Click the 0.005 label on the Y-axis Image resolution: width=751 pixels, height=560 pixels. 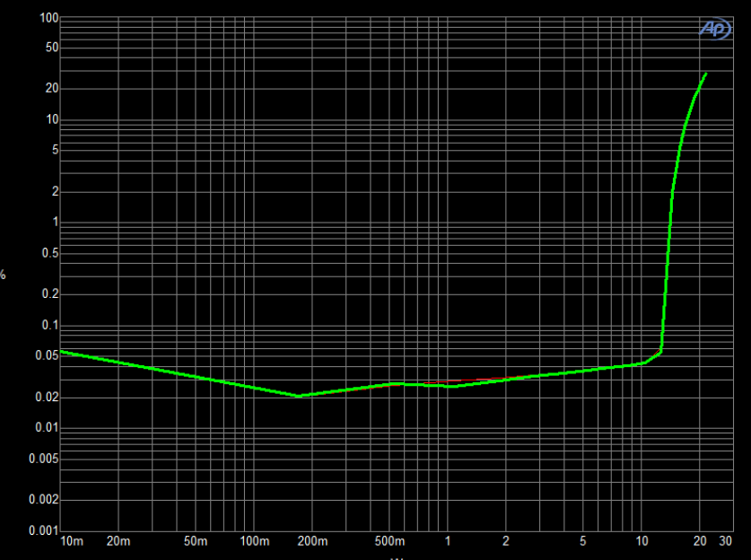(x=43, y=459)
